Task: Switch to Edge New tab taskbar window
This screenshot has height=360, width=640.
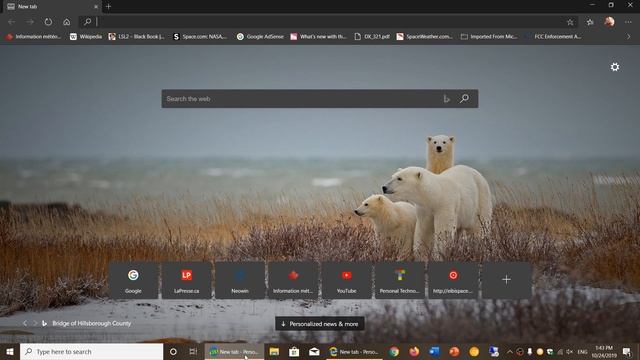Action: tap(354, 352)
